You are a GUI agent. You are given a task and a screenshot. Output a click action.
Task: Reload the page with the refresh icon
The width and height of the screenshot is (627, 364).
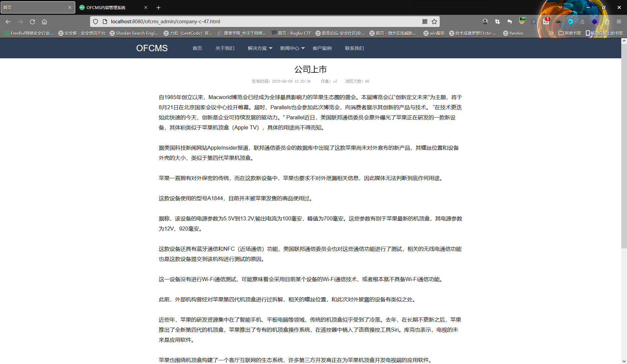click(32, 21)
